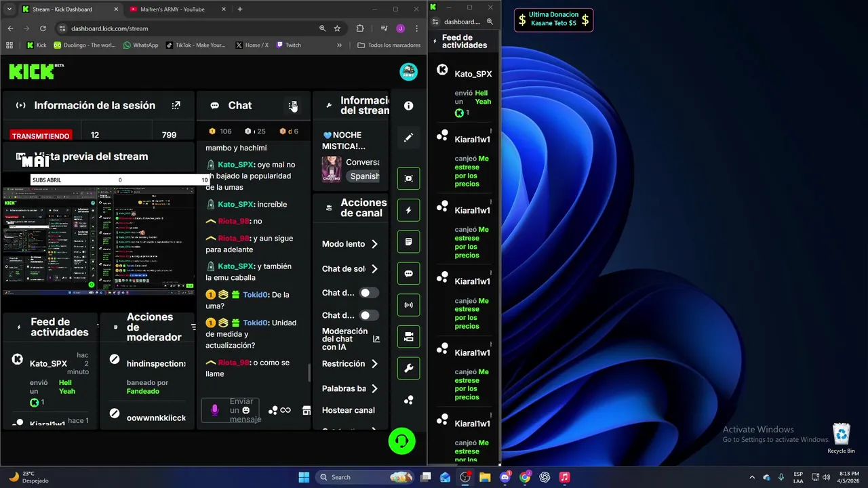Click the three-dots activity icon in sidebar
Screen dimensions: 868x488
408,401
